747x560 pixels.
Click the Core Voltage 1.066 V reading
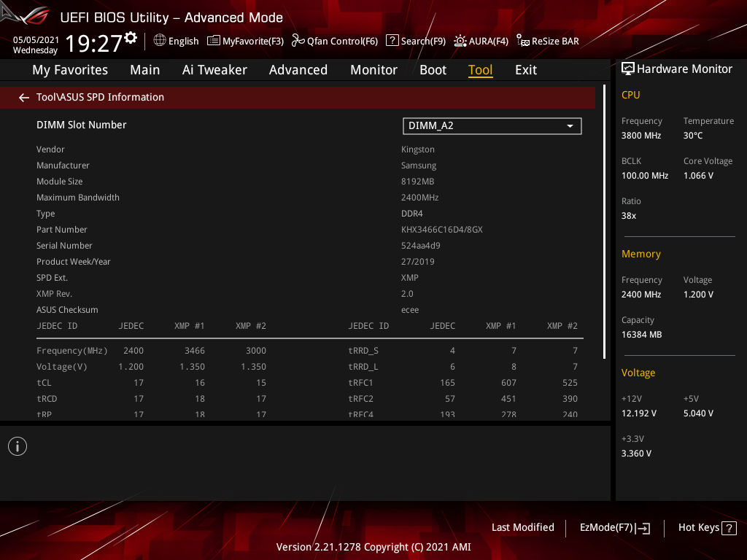(x=698, y=176)
